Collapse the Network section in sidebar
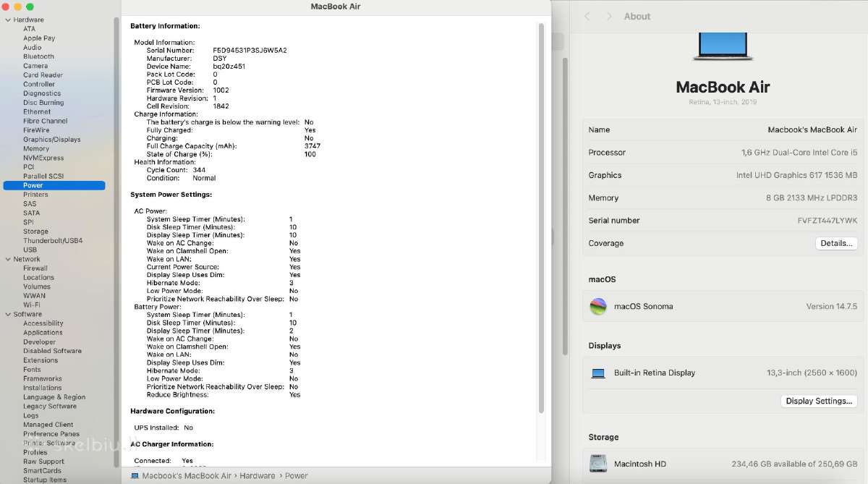The image size is (868, 484). click(x=8, y=259)
